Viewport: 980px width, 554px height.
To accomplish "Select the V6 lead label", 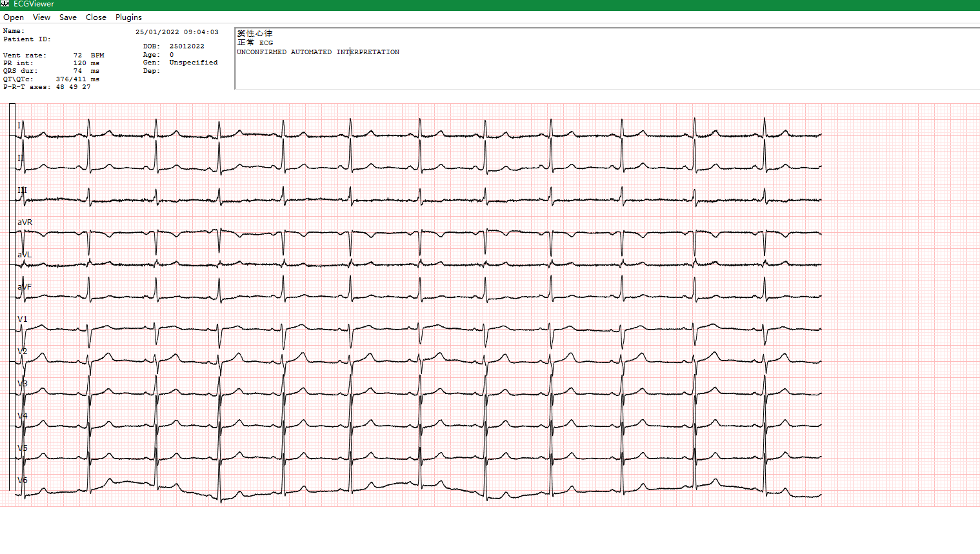I will coord(22,479).
